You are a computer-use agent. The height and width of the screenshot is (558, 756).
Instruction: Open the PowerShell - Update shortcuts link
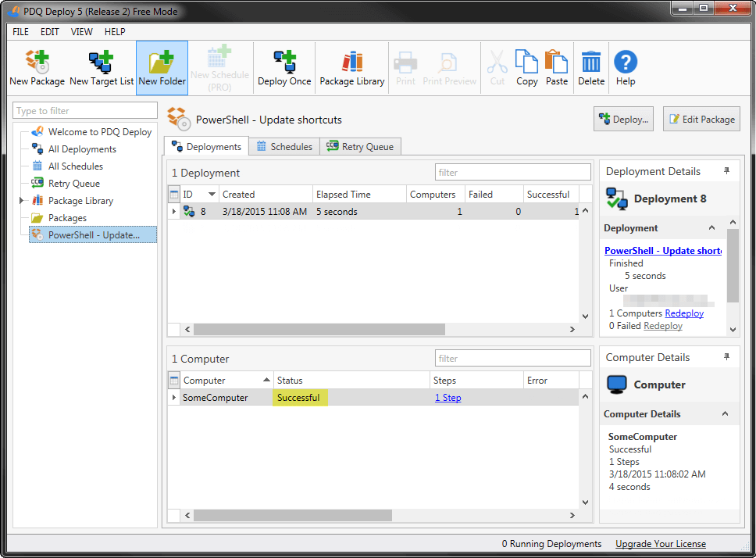[x=663, y=251]
